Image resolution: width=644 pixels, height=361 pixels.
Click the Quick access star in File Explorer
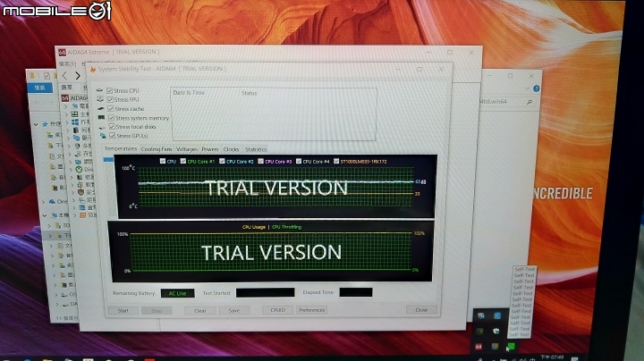[46, 124]
